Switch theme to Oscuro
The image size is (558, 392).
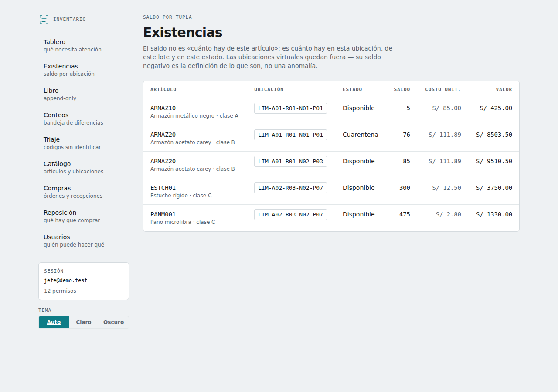[113, 322]
